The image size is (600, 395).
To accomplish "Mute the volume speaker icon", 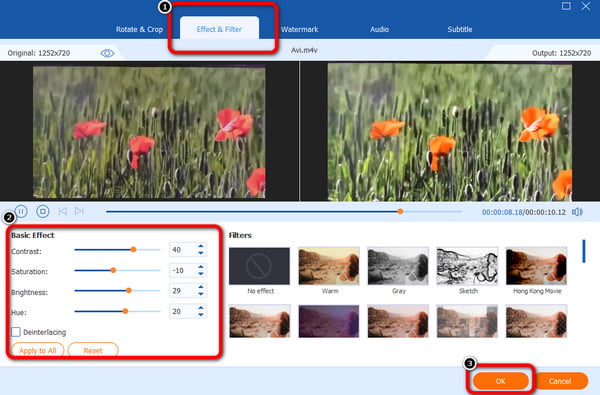I will click(x=577, y=212).
